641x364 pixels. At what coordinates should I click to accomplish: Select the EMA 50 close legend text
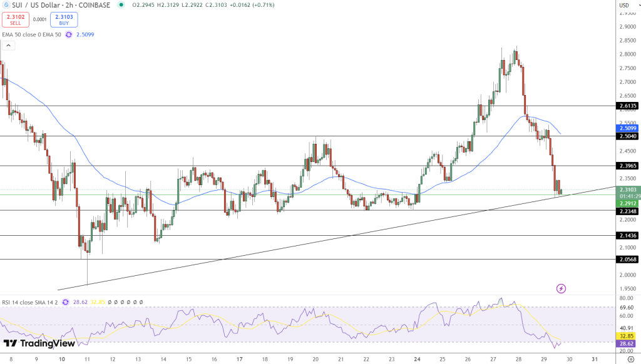tap(31, 35)
